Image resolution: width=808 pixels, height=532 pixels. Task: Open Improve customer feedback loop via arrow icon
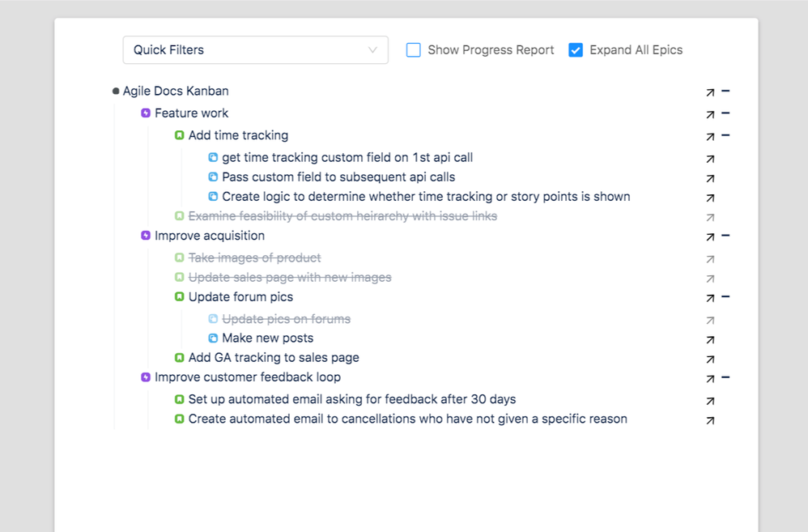pyautogui.click(x=710, y=377)
